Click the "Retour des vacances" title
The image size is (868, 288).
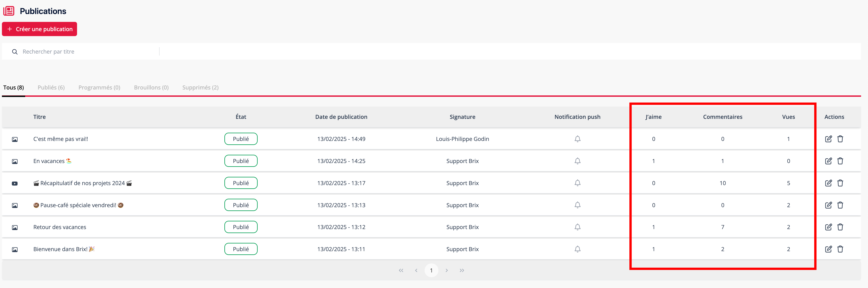click(x=60, y=227)
